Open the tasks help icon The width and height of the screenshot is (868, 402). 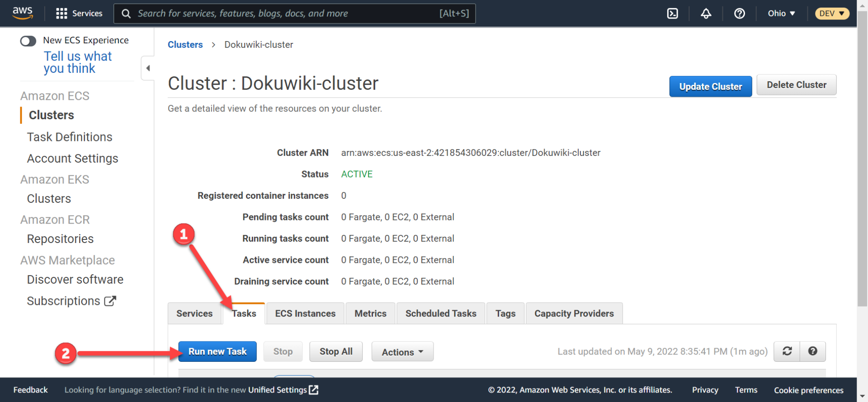(812, 351)
